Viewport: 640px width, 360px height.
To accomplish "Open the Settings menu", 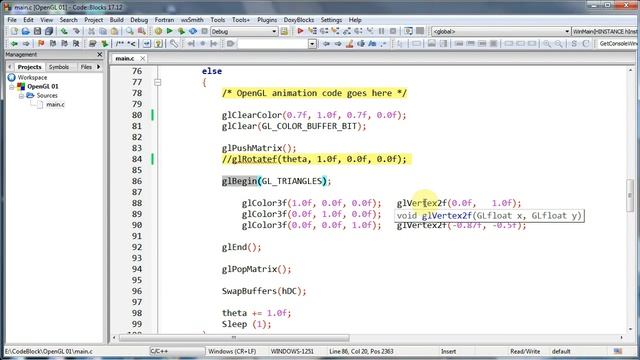I will (331, 20).
